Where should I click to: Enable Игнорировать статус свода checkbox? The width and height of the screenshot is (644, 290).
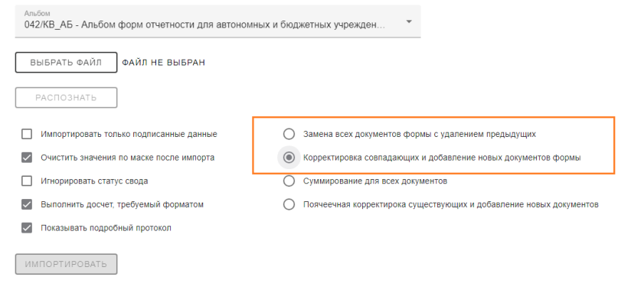click(27, 181)
